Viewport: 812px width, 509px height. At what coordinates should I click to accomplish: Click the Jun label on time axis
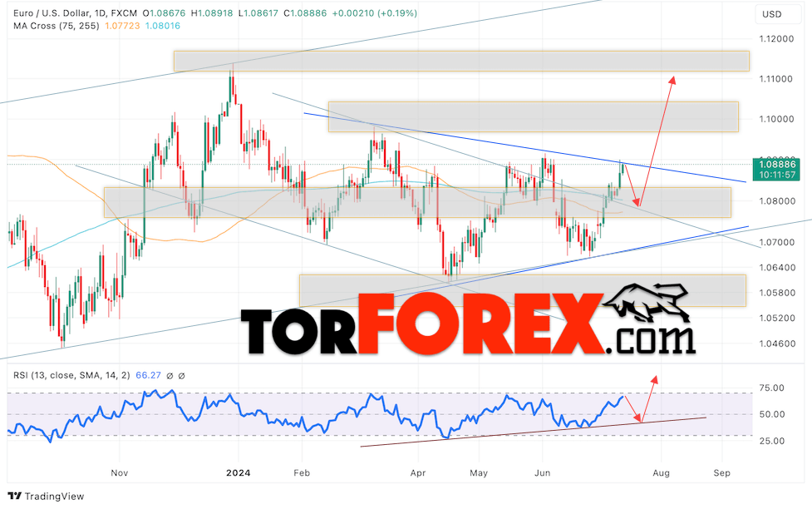coord(542,472)
